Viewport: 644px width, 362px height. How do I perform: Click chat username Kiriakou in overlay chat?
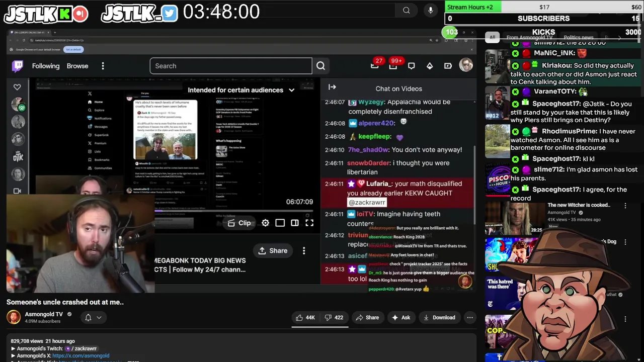click(x=557, y=65)
